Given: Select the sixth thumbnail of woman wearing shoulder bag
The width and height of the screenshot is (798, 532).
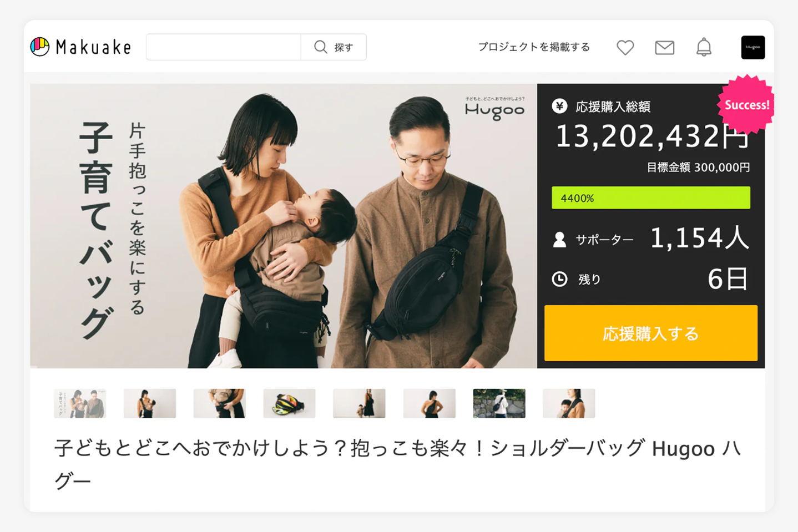Looking at the screenshot, I should tap(429, 403).
